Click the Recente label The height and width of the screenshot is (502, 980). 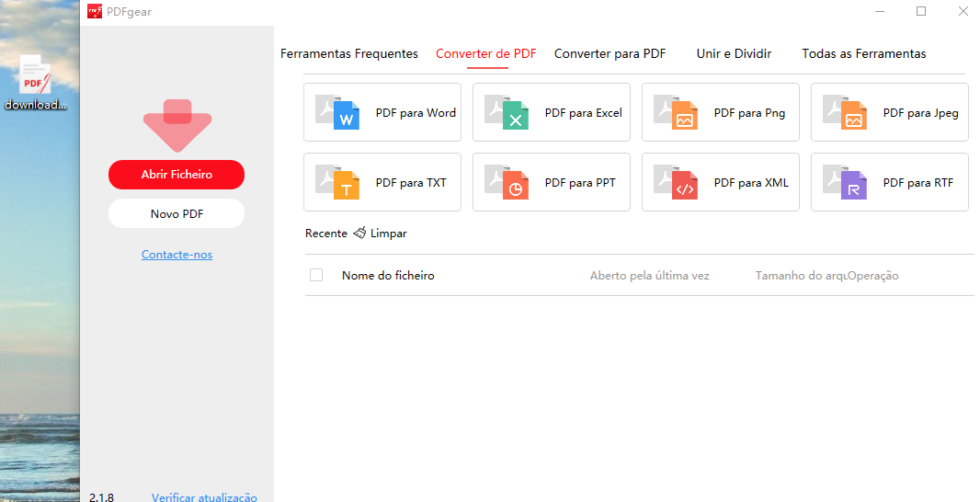coord(326,234)
